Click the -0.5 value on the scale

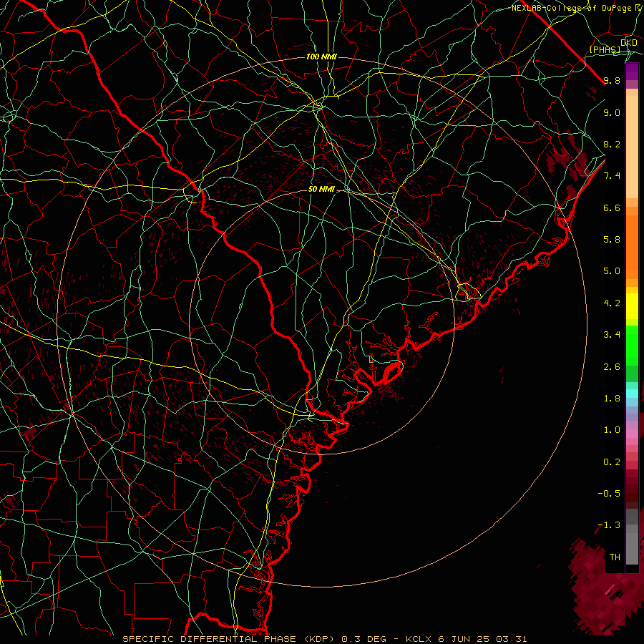pyautogui.click(x=609, y=494)
